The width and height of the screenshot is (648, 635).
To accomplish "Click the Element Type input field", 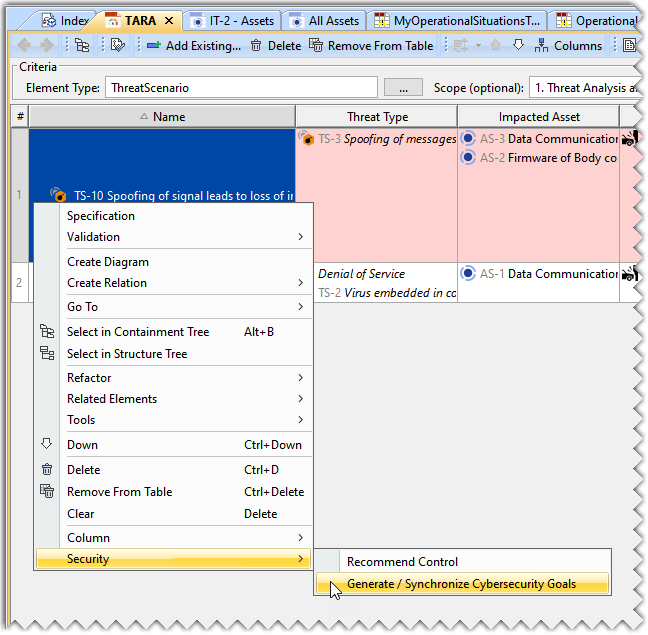I will [240, 88].
